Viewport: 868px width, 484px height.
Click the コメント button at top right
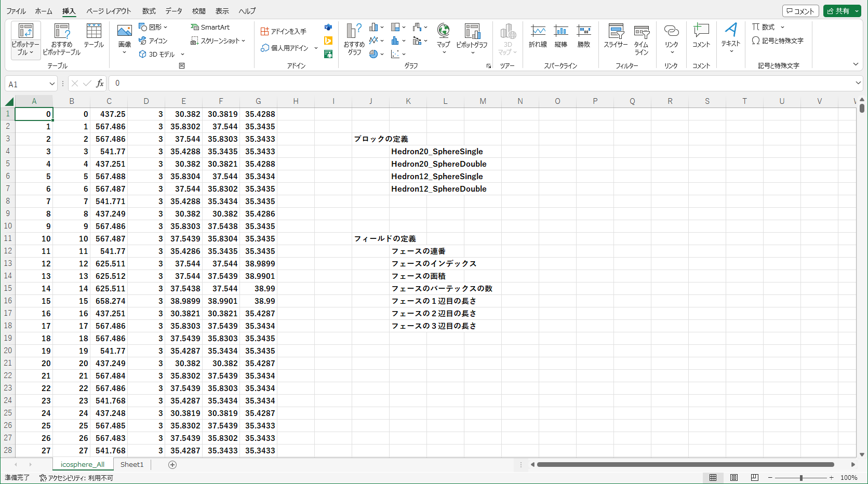[800, 11]
